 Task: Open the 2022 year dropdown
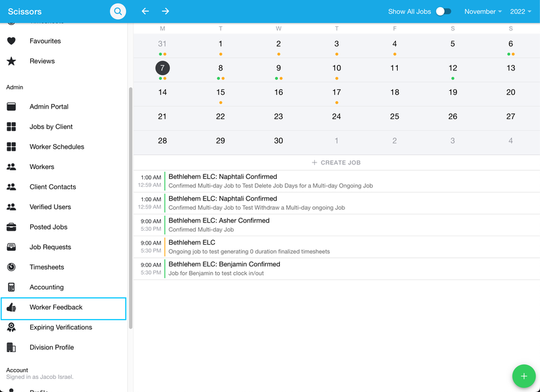point(521,11)
